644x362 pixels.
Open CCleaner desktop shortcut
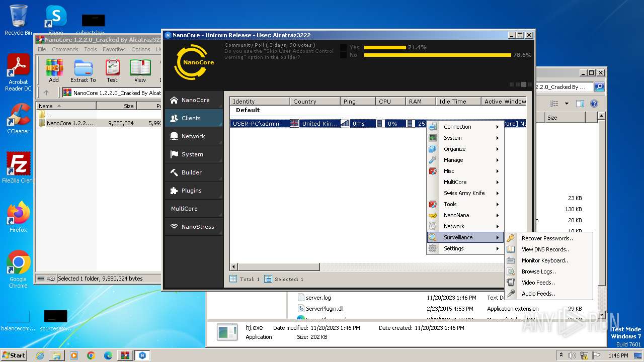click(18, 119)
